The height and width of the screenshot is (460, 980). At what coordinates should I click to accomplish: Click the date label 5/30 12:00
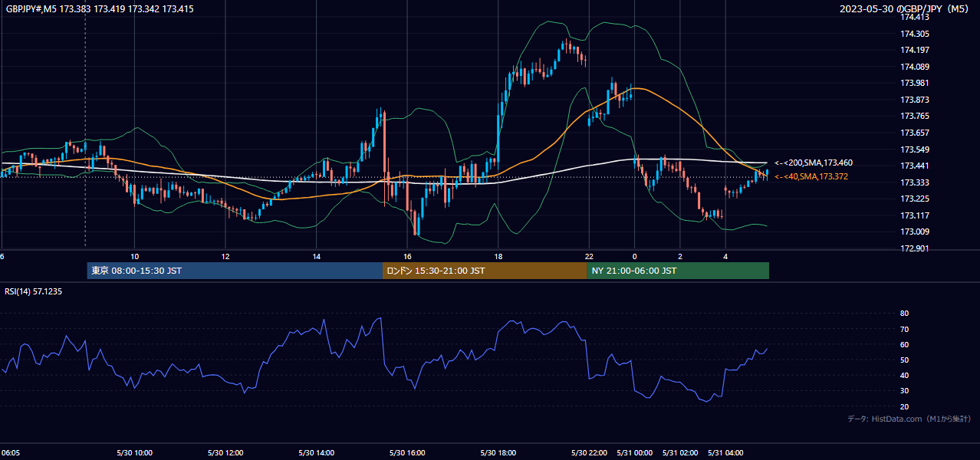pos(225,453)
